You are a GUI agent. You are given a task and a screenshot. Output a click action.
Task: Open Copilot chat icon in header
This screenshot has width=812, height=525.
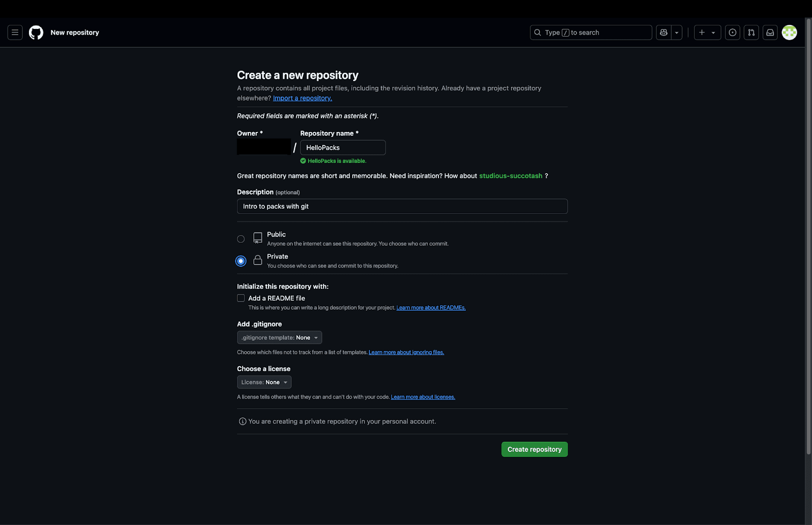coord(663,32)
